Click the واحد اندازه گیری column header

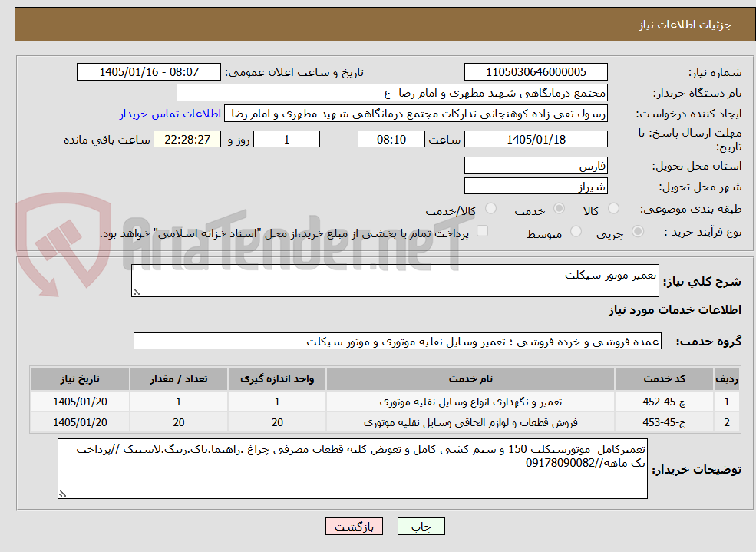point(277,379)
